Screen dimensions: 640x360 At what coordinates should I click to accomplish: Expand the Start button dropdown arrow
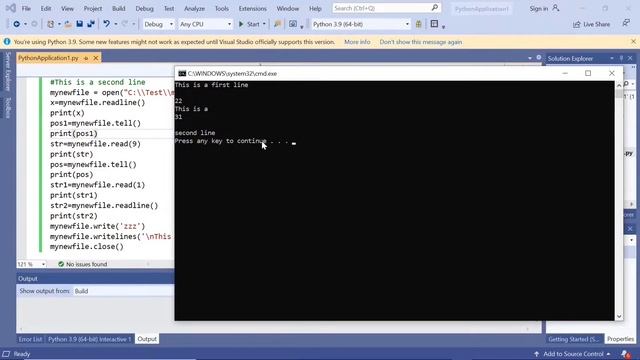click(x=264, y=24)
